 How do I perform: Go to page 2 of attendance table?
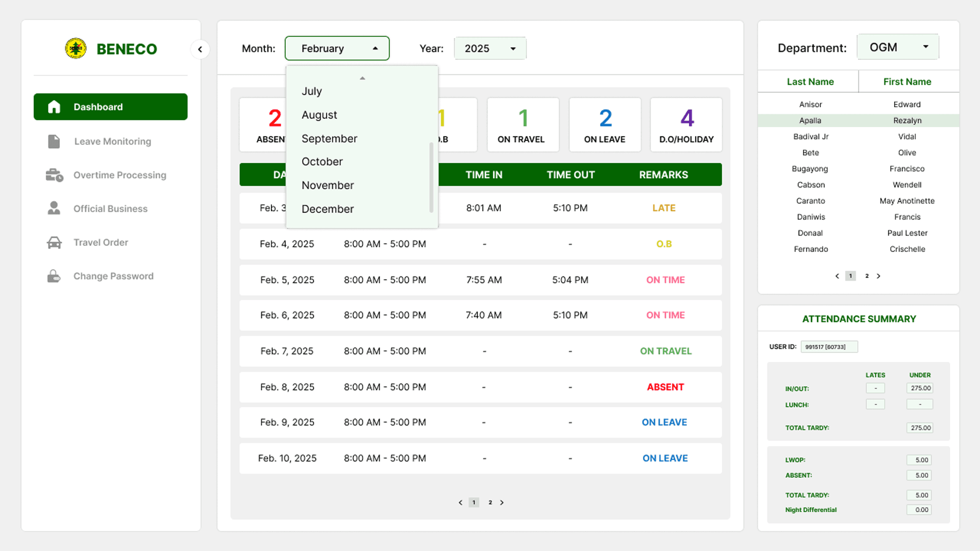pos(490,503)
